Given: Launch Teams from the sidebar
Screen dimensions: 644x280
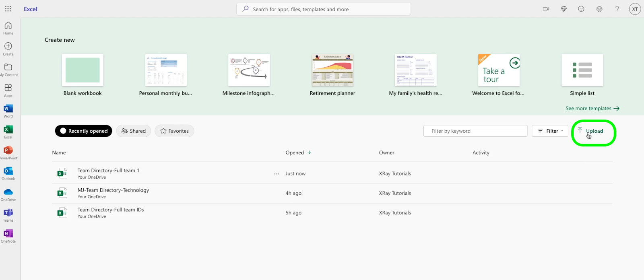Looking at the screenshot, I should point(8,215).
